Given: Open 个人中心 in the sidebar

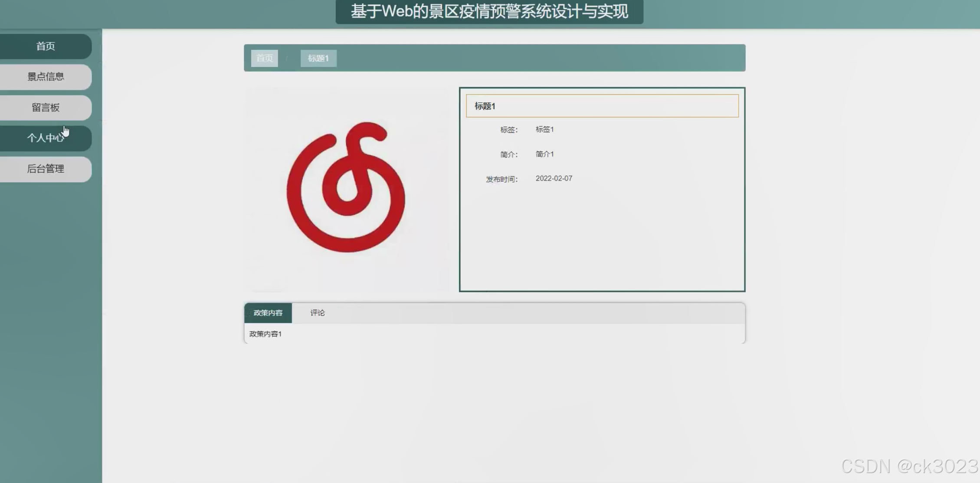Looking at the screenshot, I should (46, 138).
